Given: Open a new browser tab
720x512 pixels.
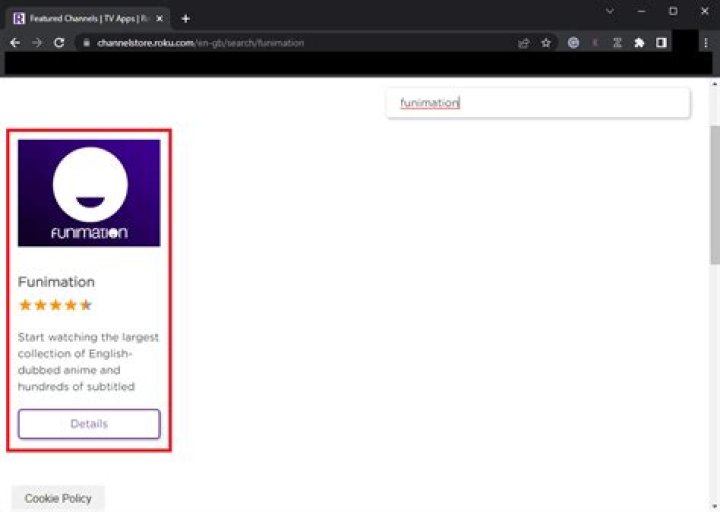Looking at the screenshot, I should point(186,19).
